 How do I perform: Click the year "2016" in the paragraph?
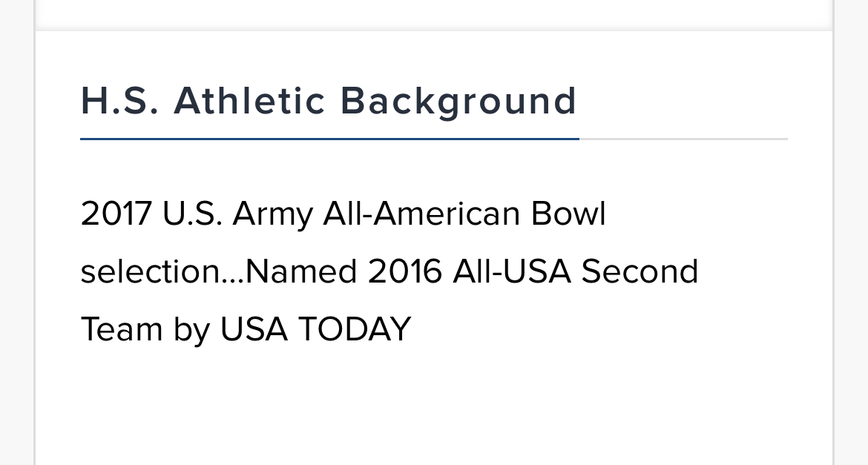click(404, 271)
